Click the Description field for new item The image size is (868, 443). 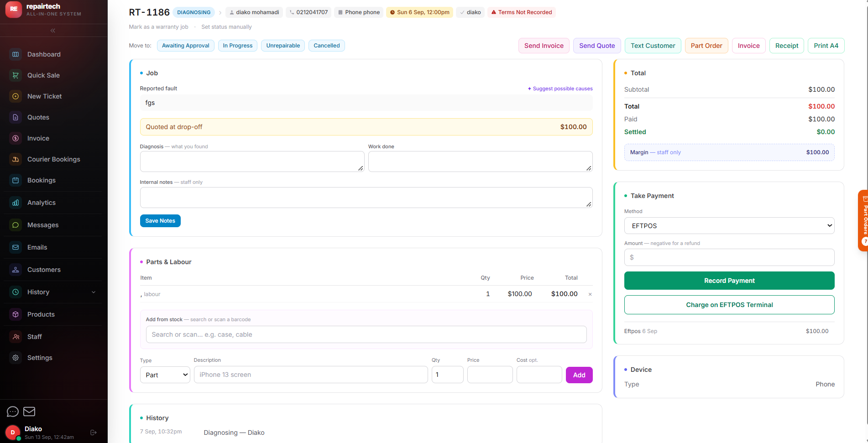click(311, 375)
